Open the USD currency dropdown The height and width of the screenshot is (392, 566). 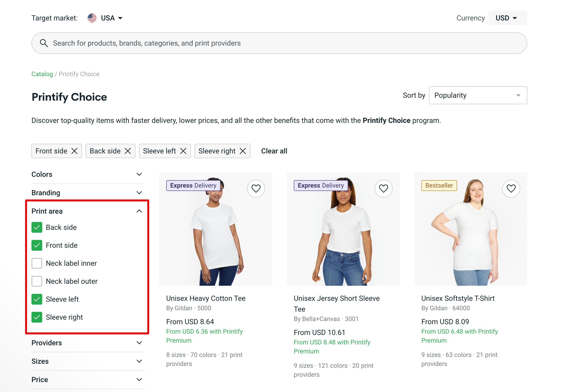coord(507,18)
